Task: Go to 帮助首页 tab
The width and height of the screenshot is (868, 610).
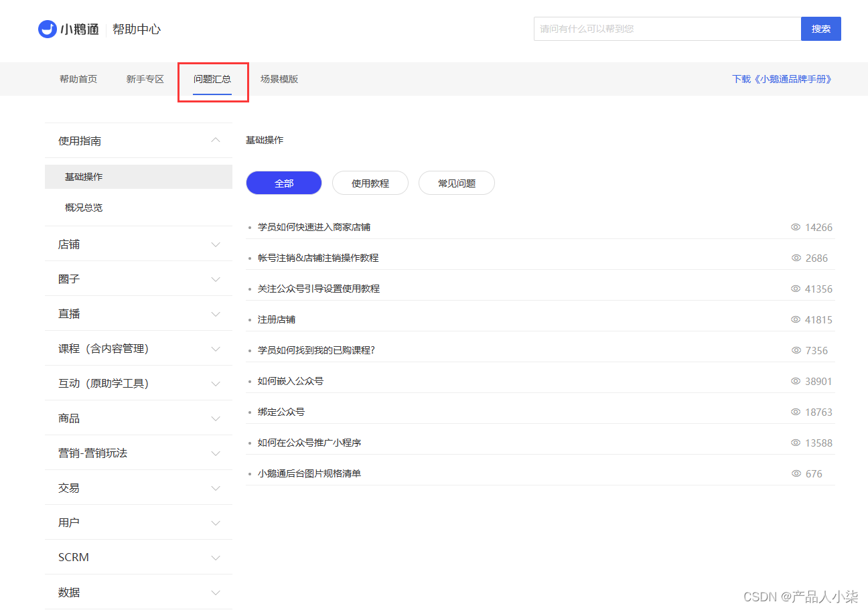Action: point(78,79)
